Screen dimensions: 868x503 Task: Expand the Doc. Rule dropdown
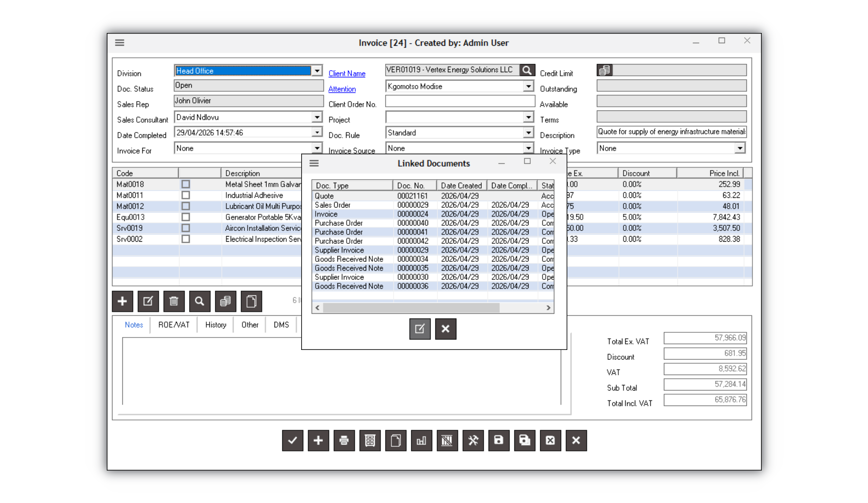pyautogui.click(x=528, y=133)
